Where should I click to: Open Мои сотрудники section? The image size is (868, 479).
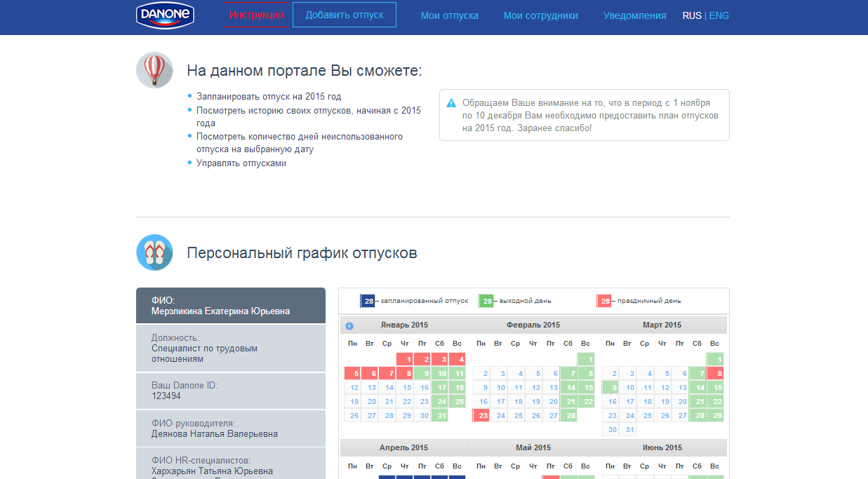pyautogui.click(x=541, y=15)
